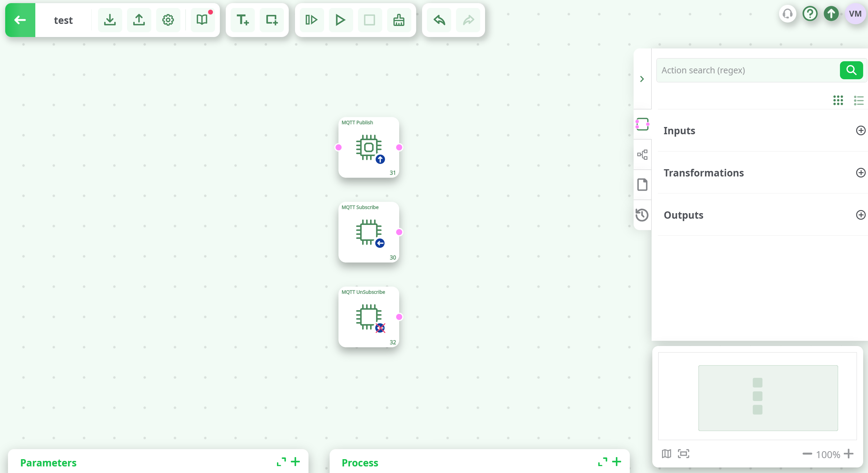Open the history sidebar tab
The height and width of the screenshot is (473, 868).
[642, 215]
